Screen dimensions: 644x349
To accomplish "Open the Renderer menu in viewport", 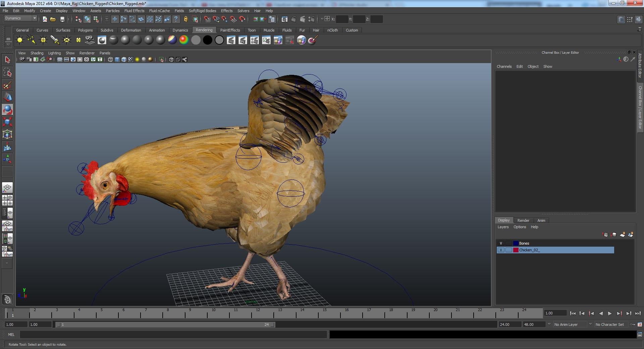I will pyautogui.click(x=87, y=53).
